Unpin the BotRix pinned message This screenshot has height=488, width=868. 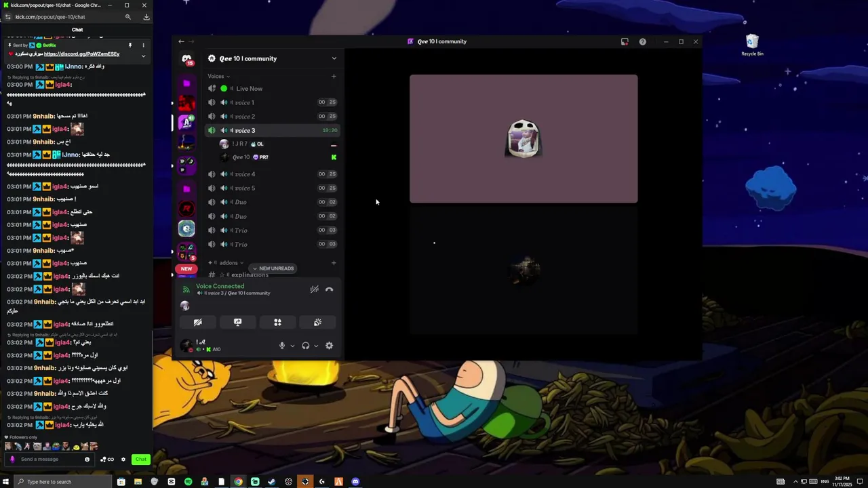click(x=130, y=45)
